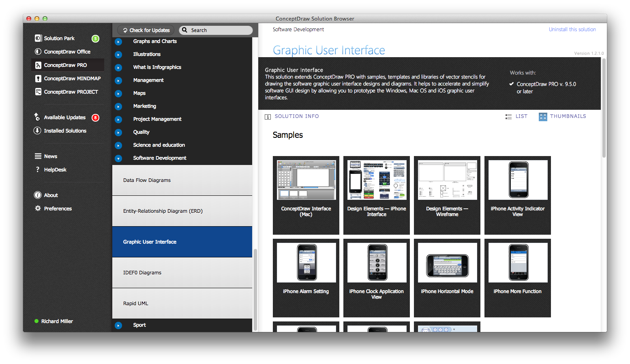This screenshot has height=364, width=630.
Task: Expand the Science and education category
Action: point(118,146)
